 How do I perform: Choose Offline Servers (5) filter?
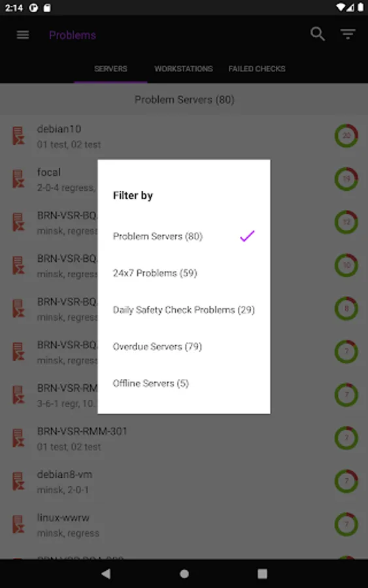[x=184, y=384]
